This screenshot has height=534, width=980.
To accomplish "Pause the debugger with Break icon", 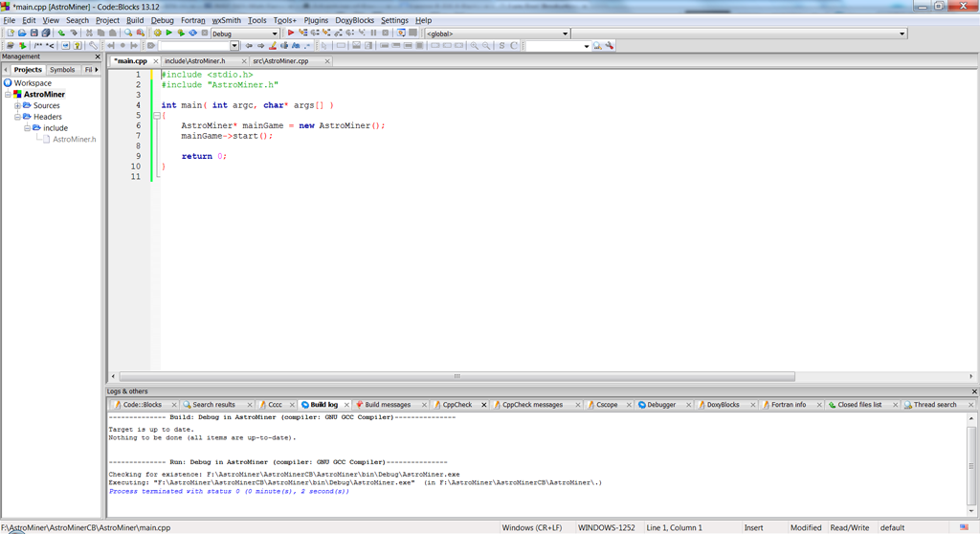I will 373,33.
